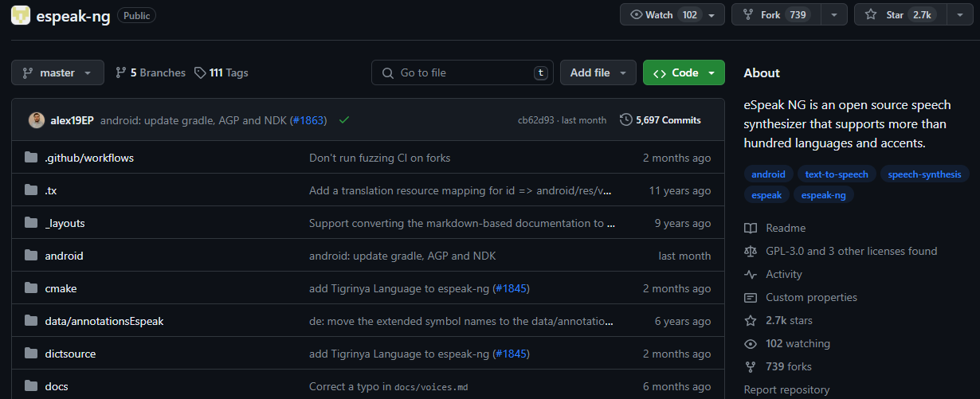980x399 pixels.
Task: Click the espeak-ng repository title
Action: coord(73,15)
